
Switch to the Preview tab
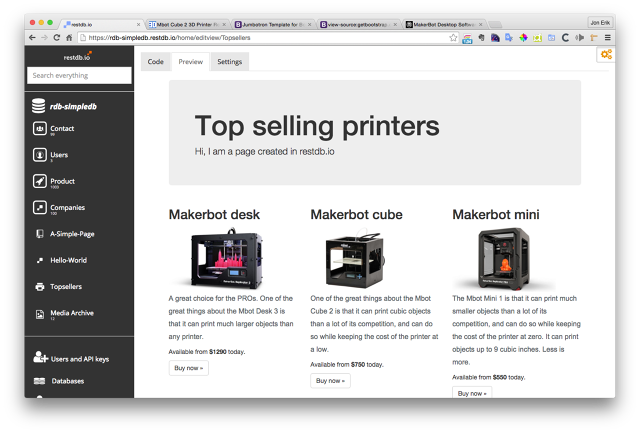(190, 62)
